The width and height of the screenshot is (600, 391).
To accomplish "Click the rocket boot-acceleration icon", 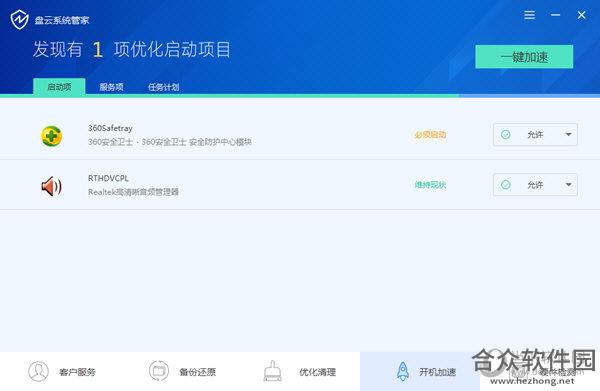I will click(403, 371).
